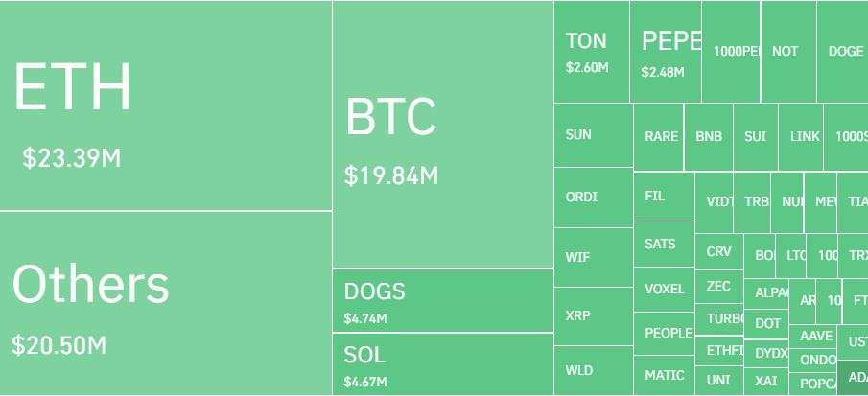
Task: Click the DOGE tile
Action: coord(842,52)
